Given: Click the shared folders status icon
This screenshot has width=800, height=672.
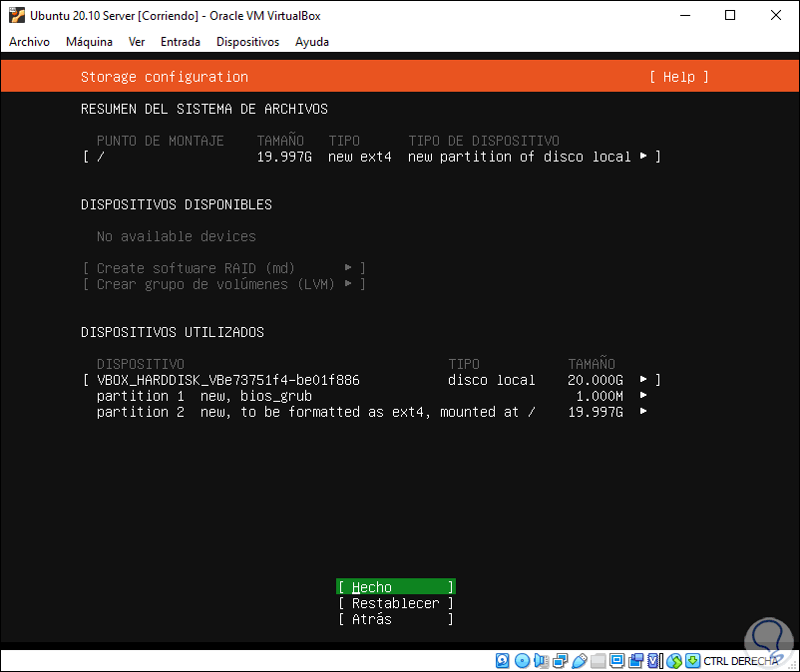Looking at the screenshot, I should (598, 661).
